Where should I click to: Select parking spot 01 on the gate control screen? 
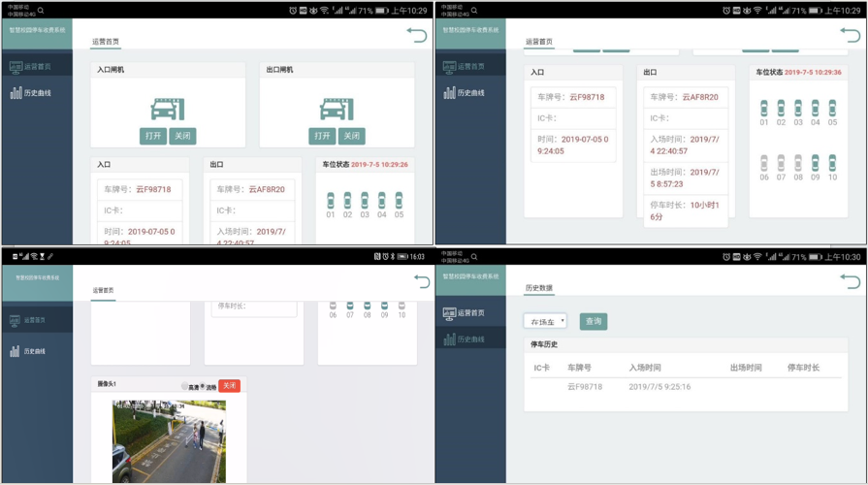click(x=331, y=205)
